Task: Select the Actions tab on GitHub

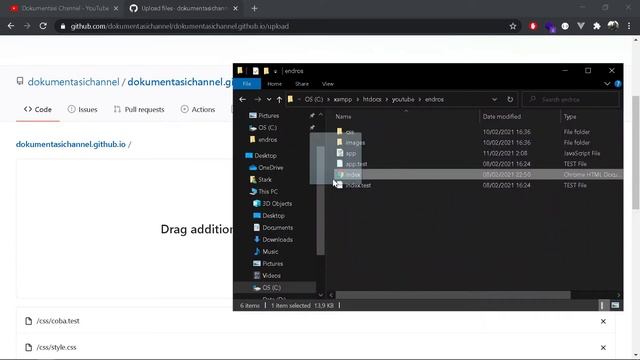Action: 198,109
